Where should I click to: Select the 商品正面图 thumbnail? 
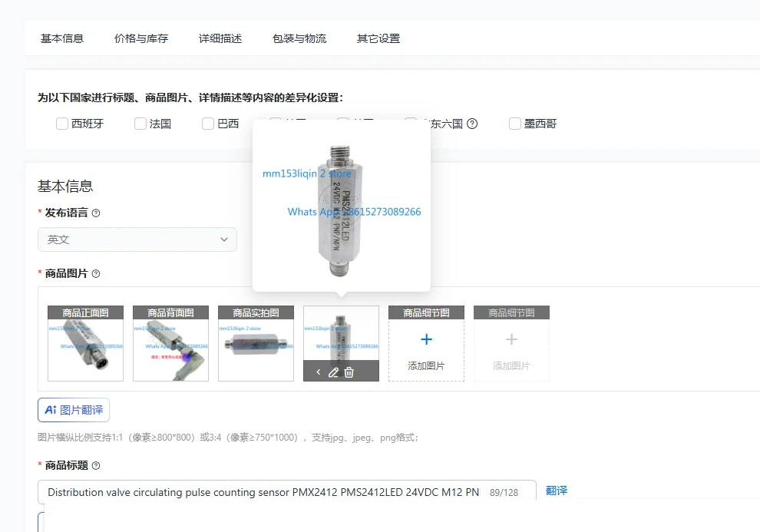85,343
